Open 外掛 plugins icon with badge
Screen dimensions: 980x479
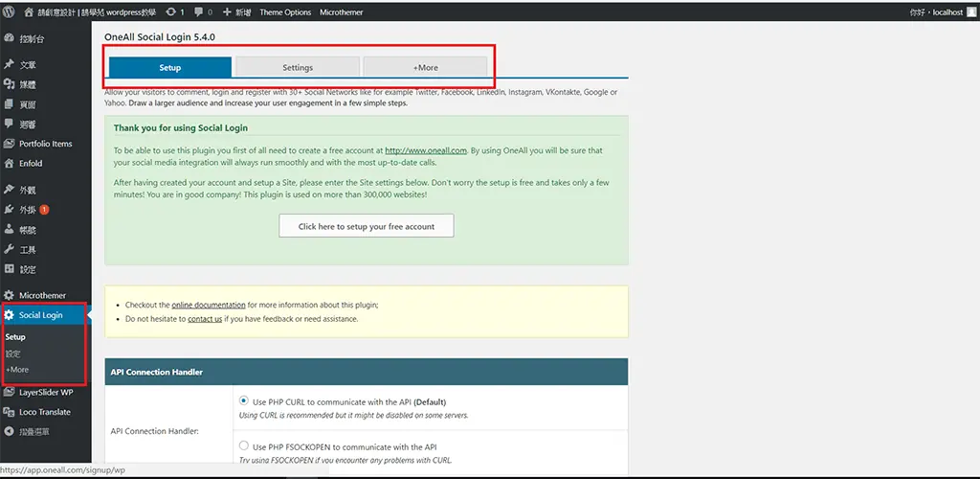tap(9, 210)
